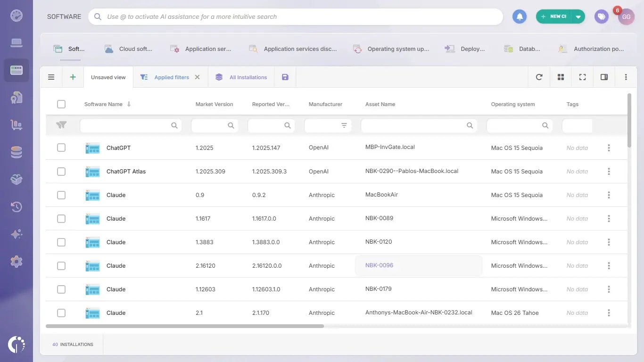
Task: Click the horizontal scrollbar below the table
Action: 185,326
